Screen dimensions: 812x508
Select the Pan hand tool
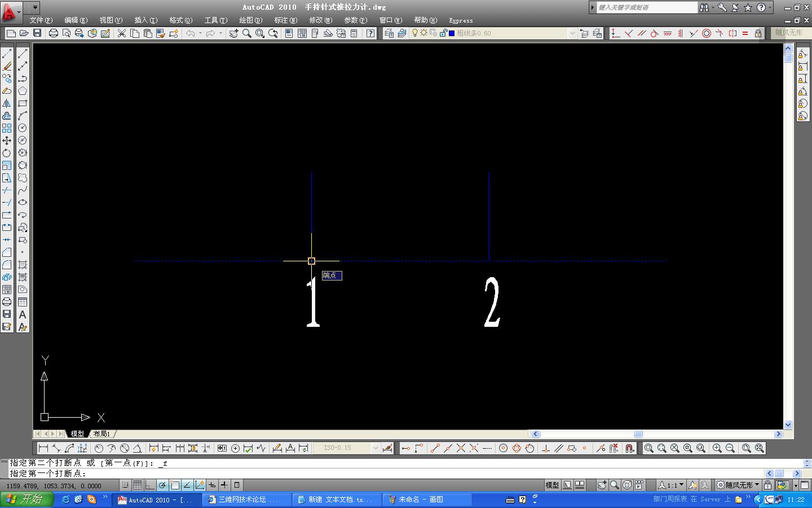click(233, 33)
